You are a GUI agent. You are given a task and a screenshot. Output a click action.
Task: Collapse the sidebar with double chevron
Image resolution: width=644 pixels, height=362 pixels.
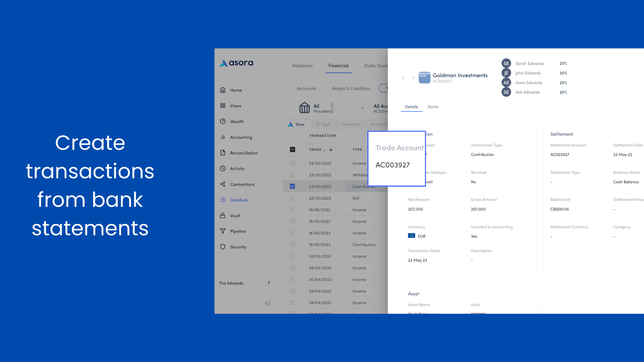click(x=268, y=303)
